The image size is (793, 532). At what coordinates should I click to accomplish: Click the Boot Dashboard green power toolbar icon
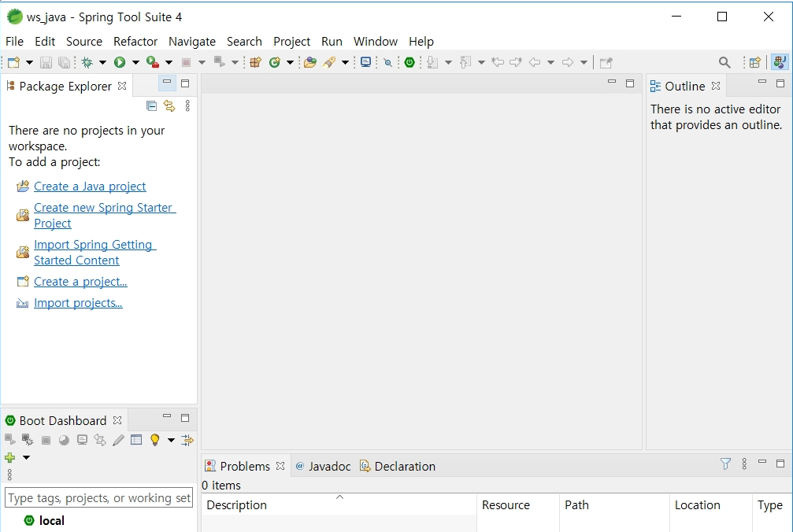point(409,62)
